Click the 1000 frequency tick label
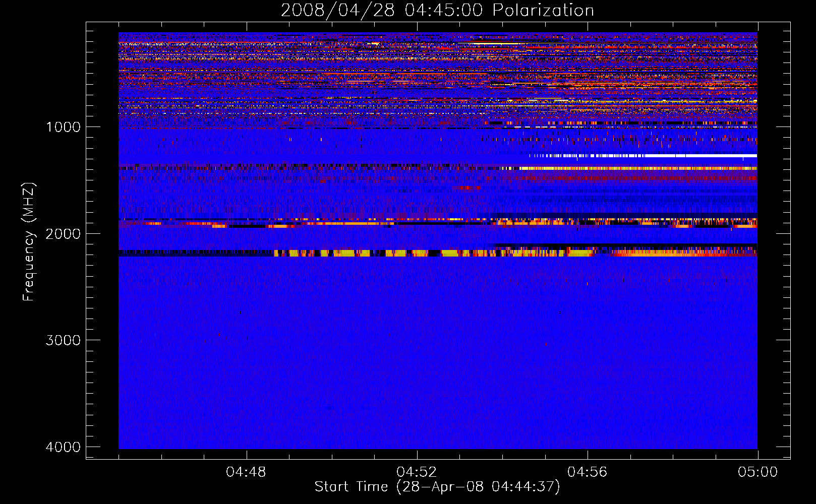 tap(63, 127)
